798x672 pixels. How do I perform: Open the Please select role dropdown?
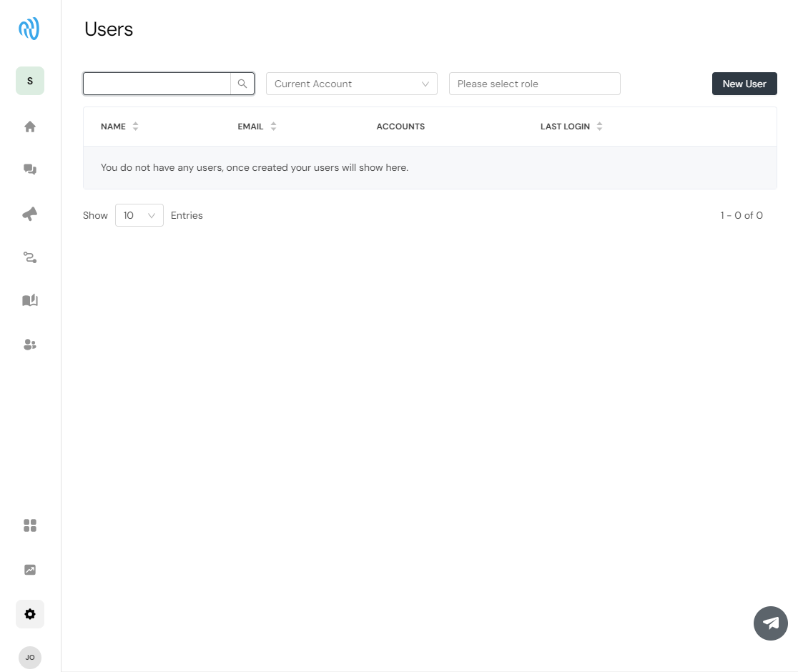click(534, 84)
